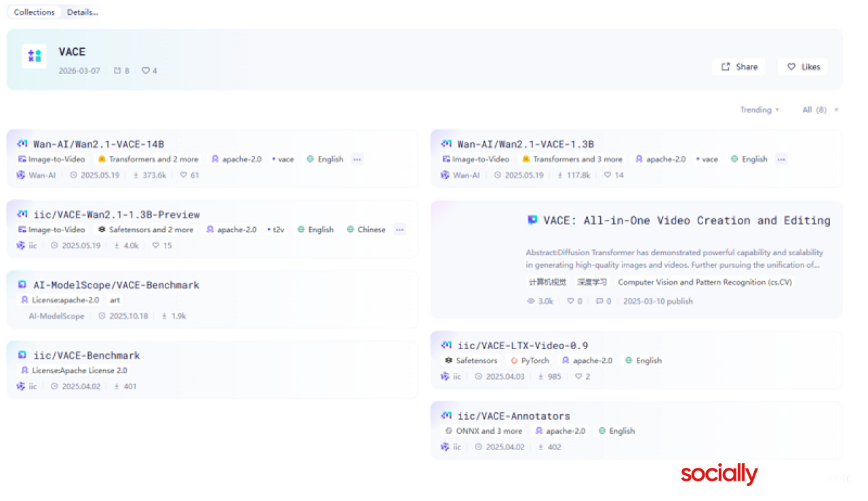Open the All (8) filter dropdown
Image resolution: width=868 pixels, height=501 pixels.
tap(821, 110)
